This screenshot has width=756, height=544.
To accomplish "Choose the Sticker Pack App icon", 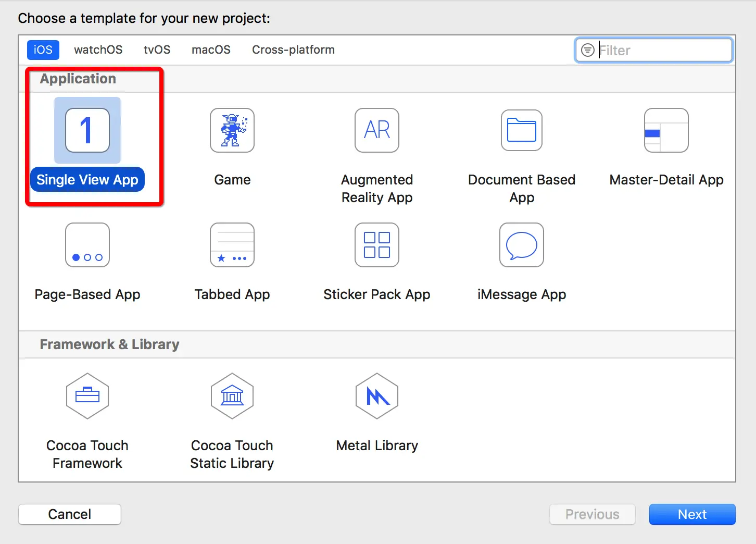I will (377, 245).
